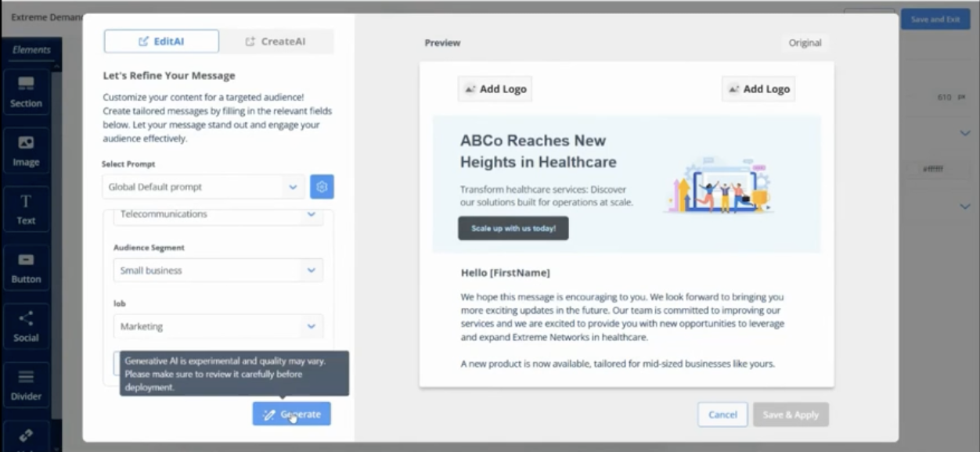Open the Elements panel tab
This screenshot has height=452, width=980.
pos(31,50)
